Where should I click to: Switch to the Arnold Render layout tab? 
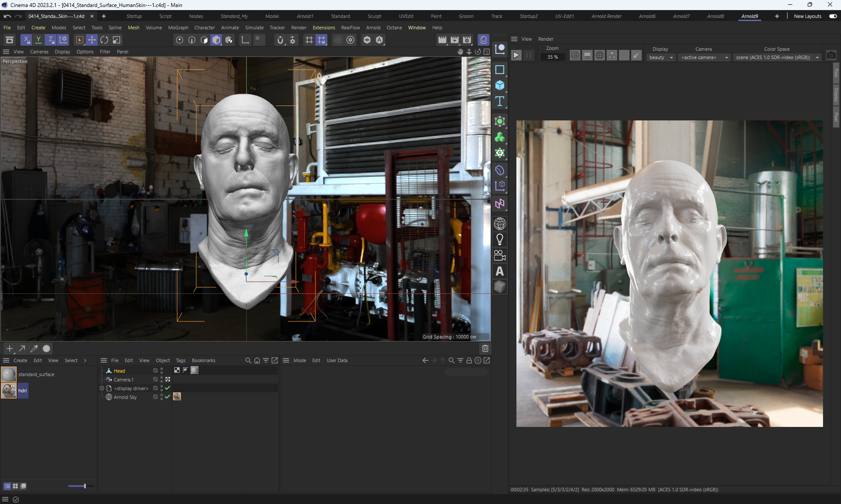[x=606, y=16]
